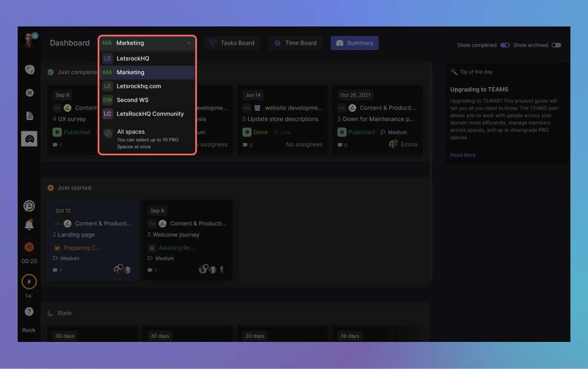Choose Marketing in the space list
The height and width of the screenshot is (369, 588).
[x=147, y=72]
